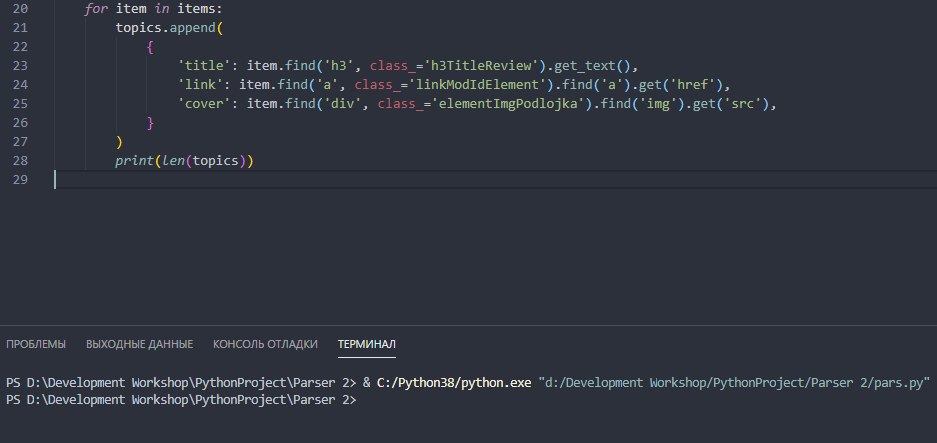Click line number 23 in gutter
The image size is (937, 443).
tap(20, 66)
